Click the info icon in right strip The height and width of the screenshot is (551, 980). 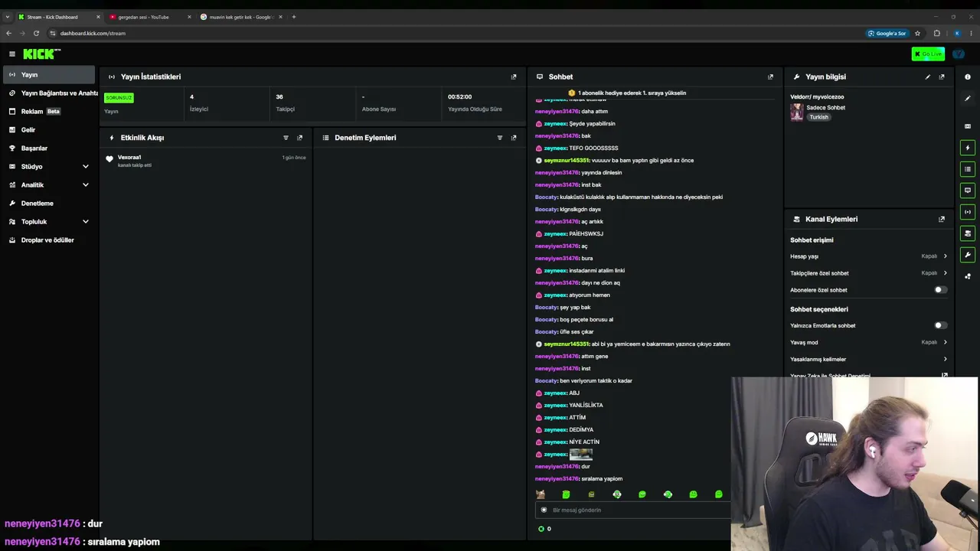click(x=968, y=77)
